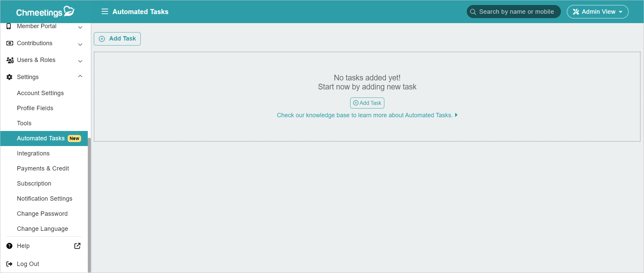This screenshot has width=644, height=273.
Task: Click the top Add Task button
Action: 117,39
